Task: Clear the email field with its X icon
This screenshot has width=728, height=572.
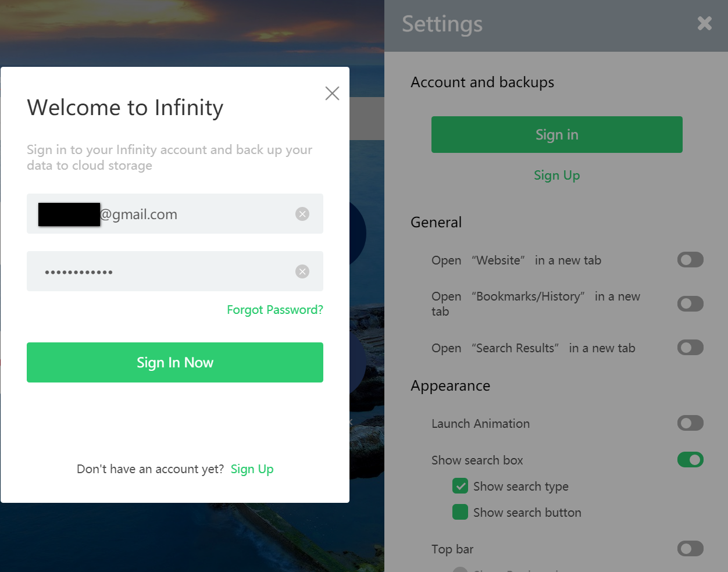Action: [x=302, y=214]
